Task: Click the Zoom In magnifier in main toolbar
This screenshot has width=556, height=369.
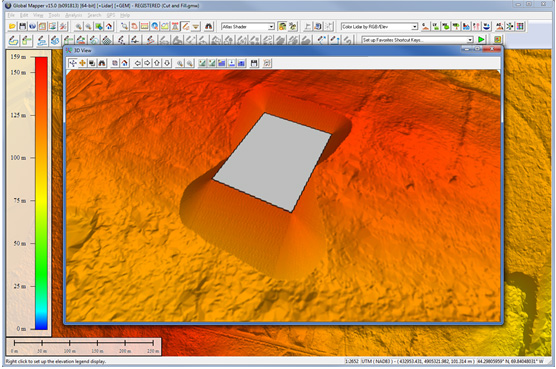Action: [x=78, y=26]
